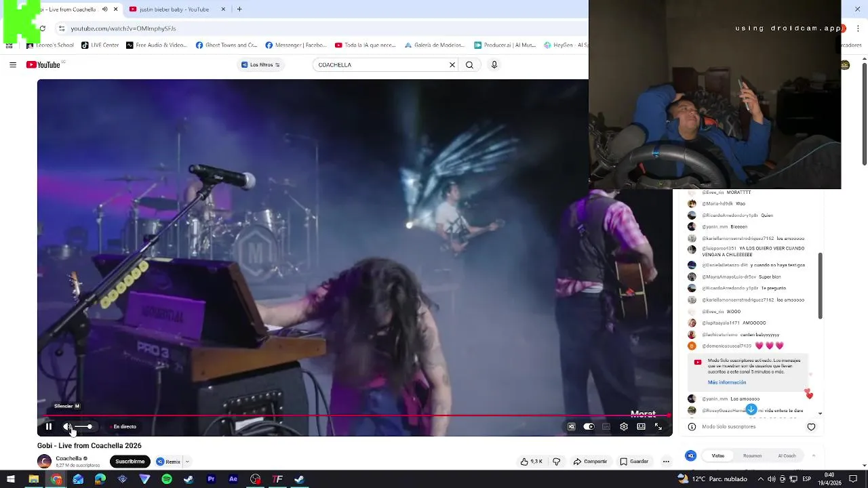Viewport: 868px width, 488px height.
Task: Send a heart reaction in live chat
Action: (811, 427)
